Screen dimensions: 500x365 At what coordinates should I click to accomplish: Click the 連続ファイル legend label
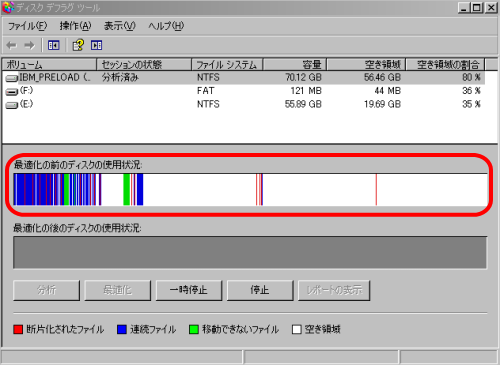pyautogui.click(x=153, y=330)
